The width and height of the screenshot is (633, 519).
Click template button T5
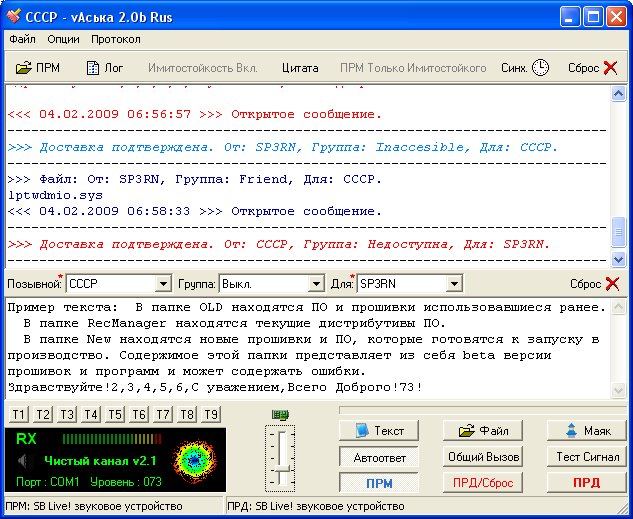115,414
